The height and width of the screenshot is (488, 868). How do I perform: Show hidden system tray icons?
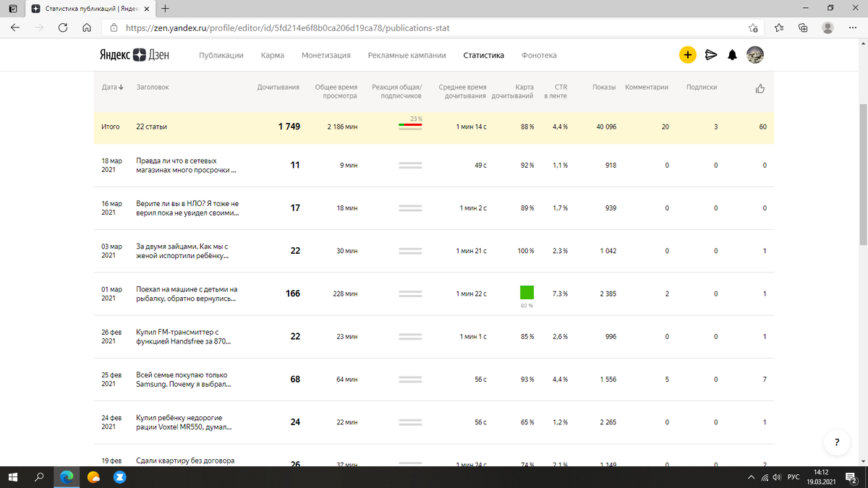[751, 477]
